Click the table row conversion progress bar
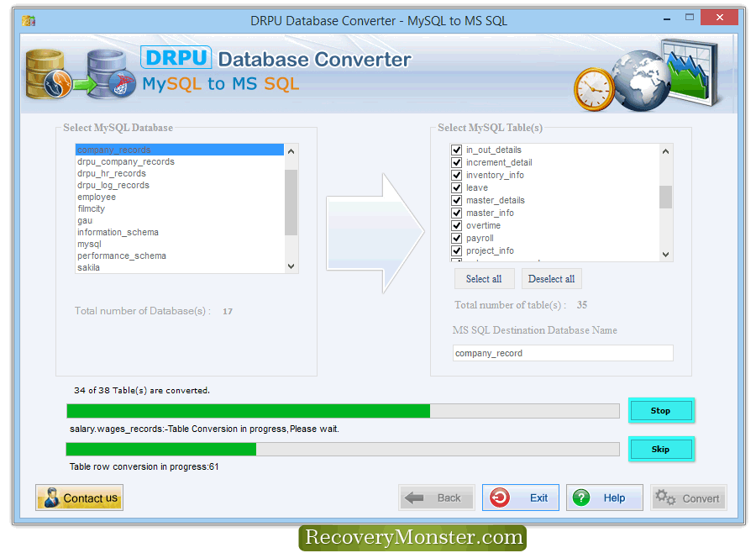Image resolution: width=756 pixels, height=553 pixels. (343, 450)
